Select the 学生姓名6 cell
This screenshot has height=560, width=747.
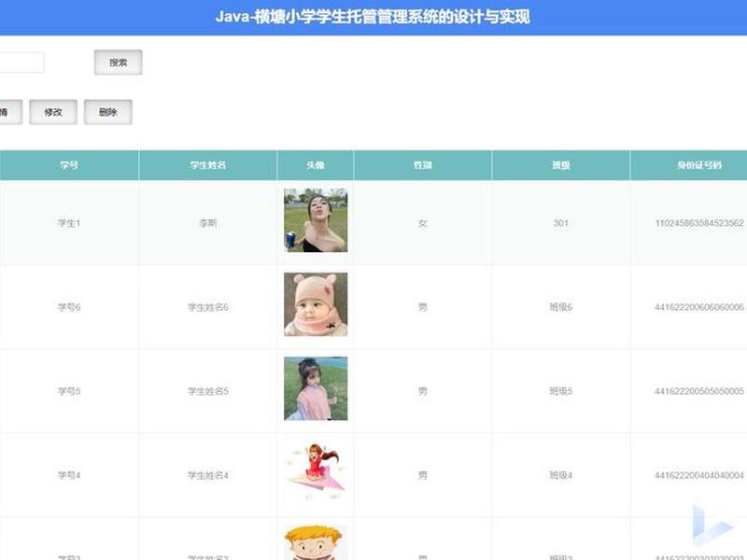point(207,307)
